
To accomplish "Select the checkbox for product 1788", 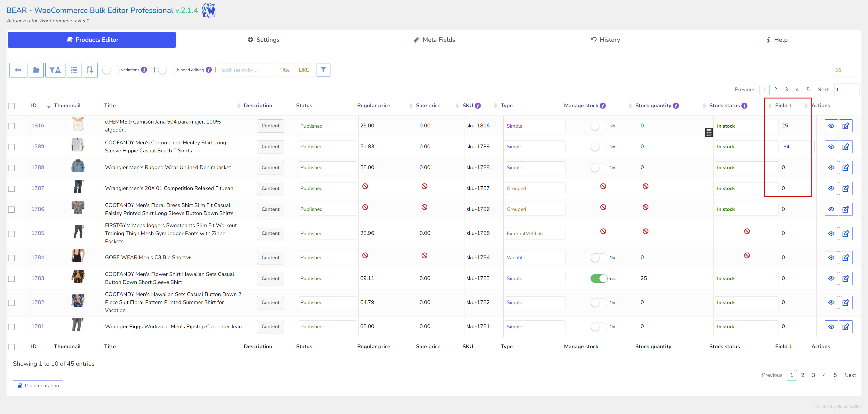I will point(11,168).
